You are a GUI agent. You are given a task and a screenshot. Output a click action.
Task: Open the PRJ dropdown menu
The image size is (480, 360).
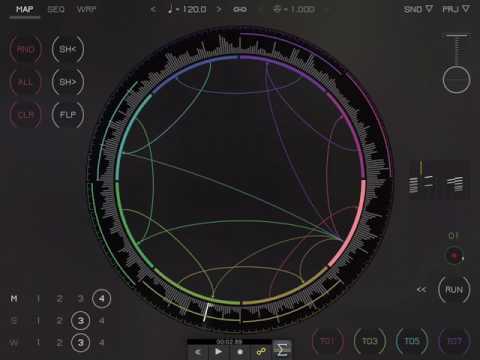click(456, 9)
